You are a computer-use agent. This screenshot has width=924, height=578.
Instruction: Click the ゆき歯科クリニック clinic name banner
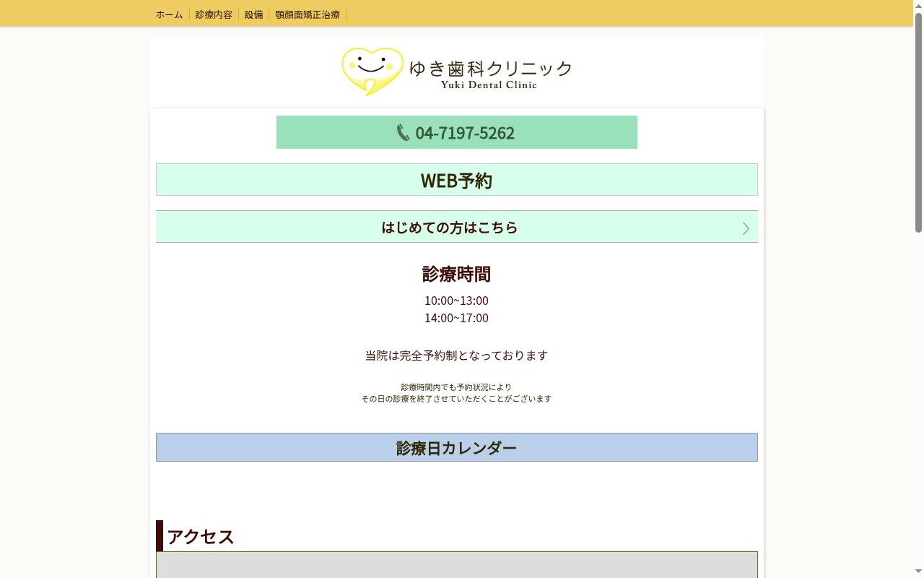click(491, 69)
